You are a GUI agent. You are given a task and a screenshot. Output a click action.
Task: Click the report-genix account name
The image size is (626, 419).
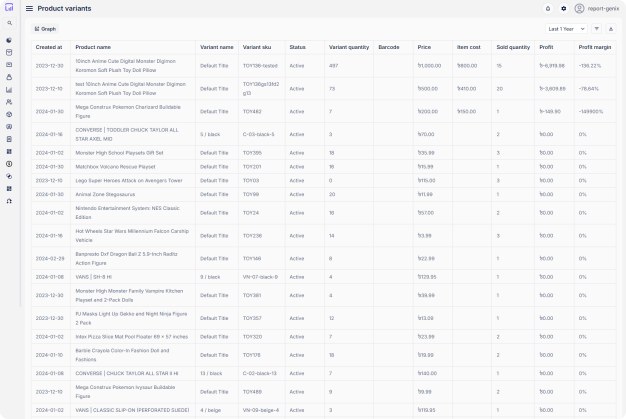tap(603, 8)
